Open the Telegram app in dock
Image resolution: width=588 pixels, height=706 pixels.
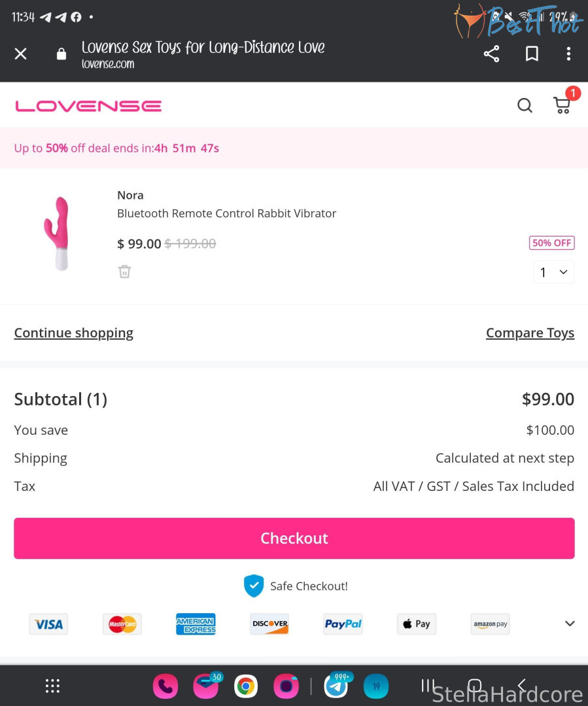pos(336,686)
